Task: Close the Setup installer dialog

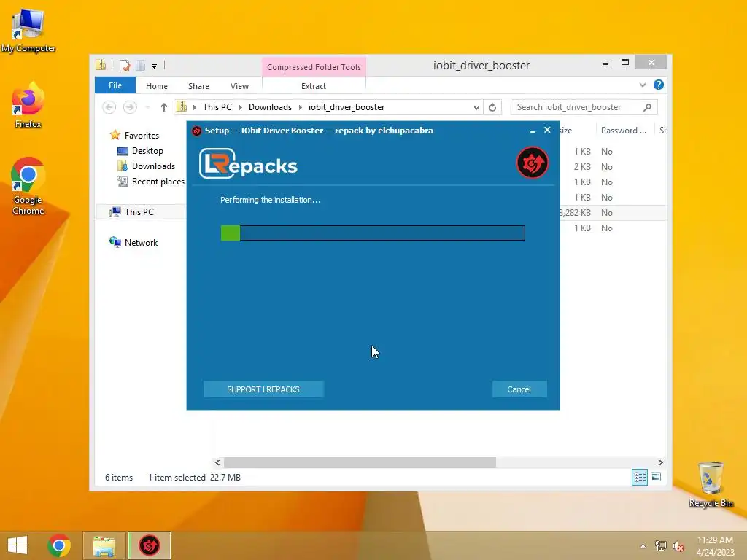Action: (x=547, y=130)
